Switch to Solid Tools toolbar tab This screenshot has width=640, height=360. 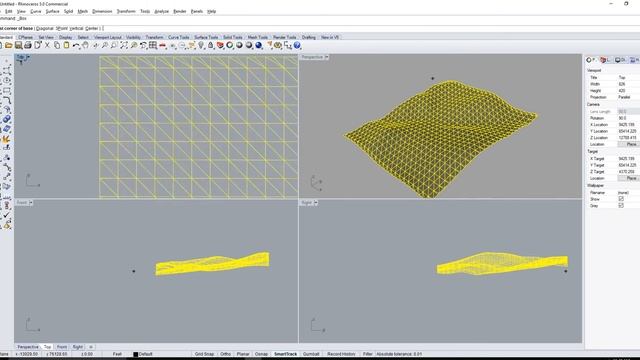point(233,37)
